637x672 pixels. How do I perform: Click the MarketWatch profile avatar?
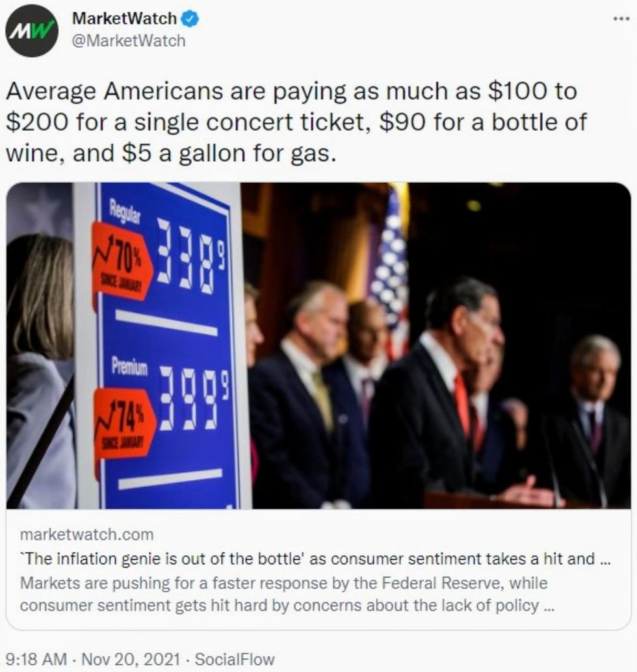coord(31,31)
